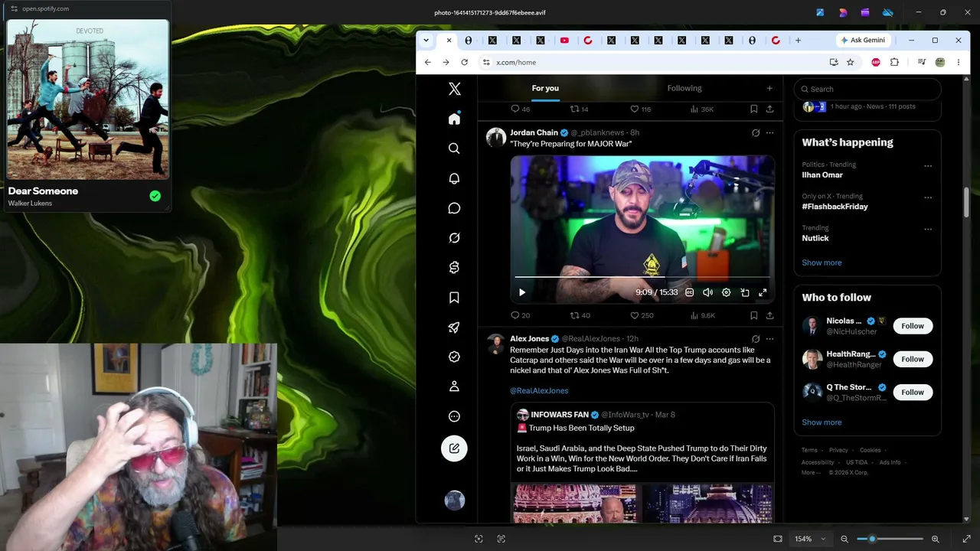Toggle saved checkmark for Dear Someone in Spotify
This screenshot has height=551, width=980.
[155, 197]
